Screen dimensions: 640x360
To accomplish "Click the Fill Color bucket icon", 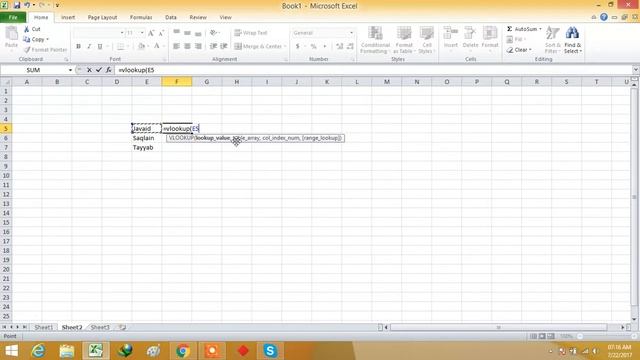I will 141,47.
